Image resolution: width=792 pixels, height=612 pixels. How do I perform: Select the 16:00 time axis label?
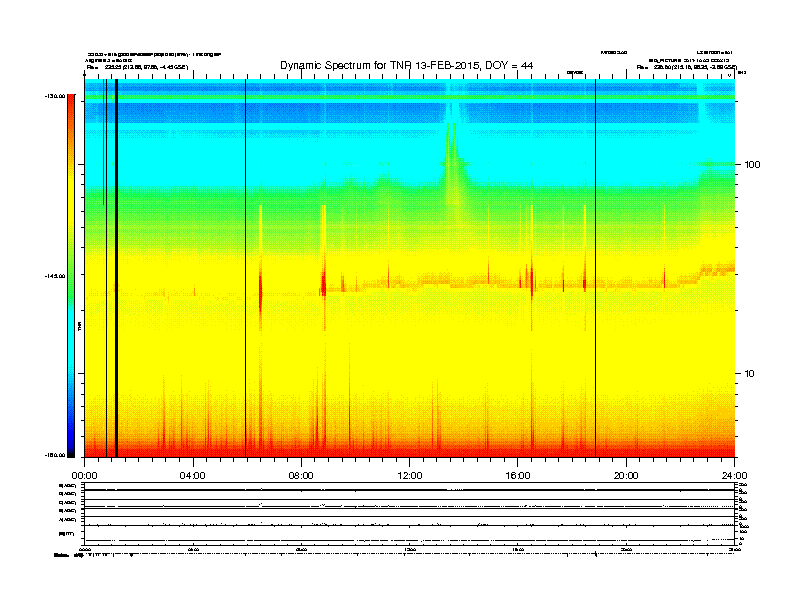coord(518,476)
